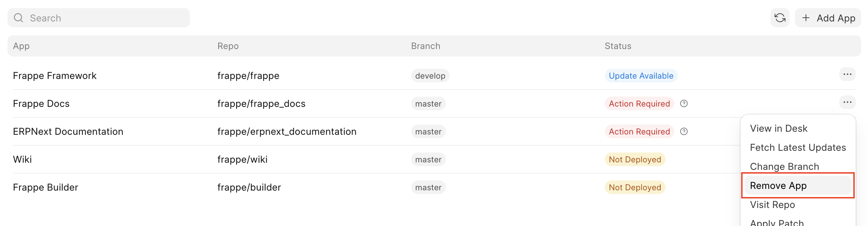Click Not Deployed badge for Wiki
The image size is (868, 226).
pyautogui.click(x=635, y=159)
